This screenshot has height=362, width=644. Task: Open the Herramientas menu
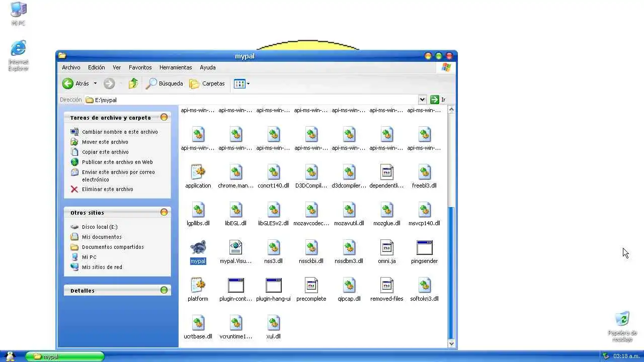[x=176, y=67]
